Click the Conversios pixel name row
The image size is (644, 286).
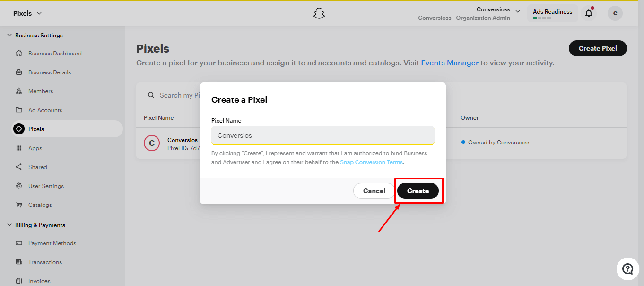click(183, 140)
